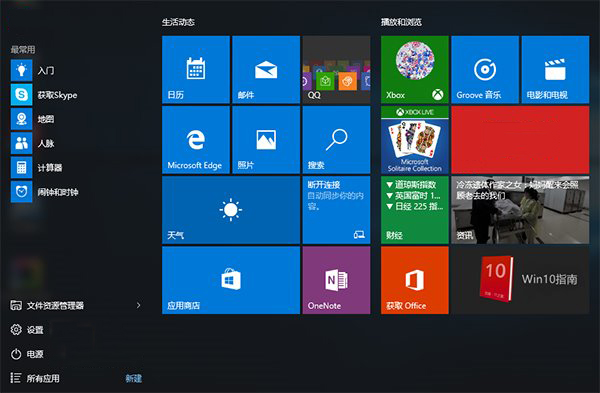Viewport: 600px width, 393px height.
Task: Show 所有应用 all apps list
Action: tap(35, 378)
